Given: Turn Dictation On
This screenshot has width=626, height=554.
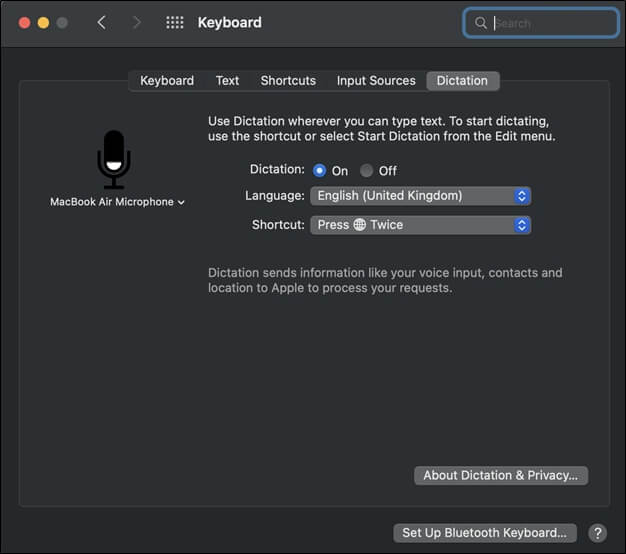Looking at the screenshot, I should [319, 171].
